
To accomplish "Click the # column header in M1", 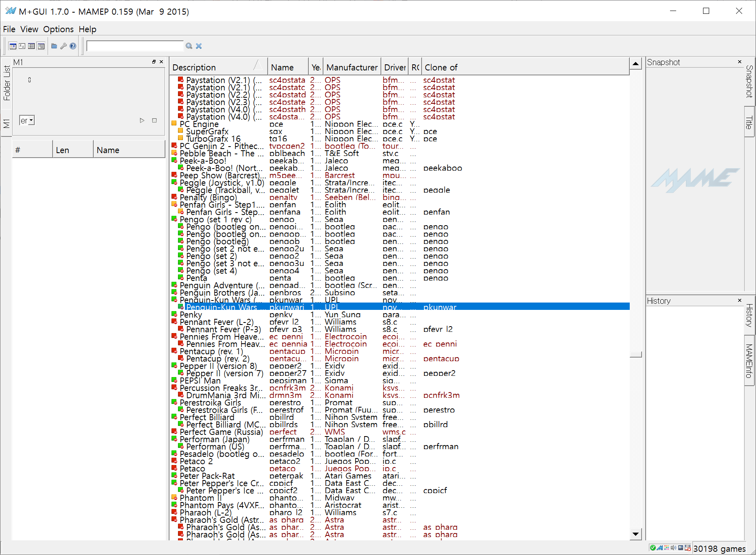I will click(32, 150).
